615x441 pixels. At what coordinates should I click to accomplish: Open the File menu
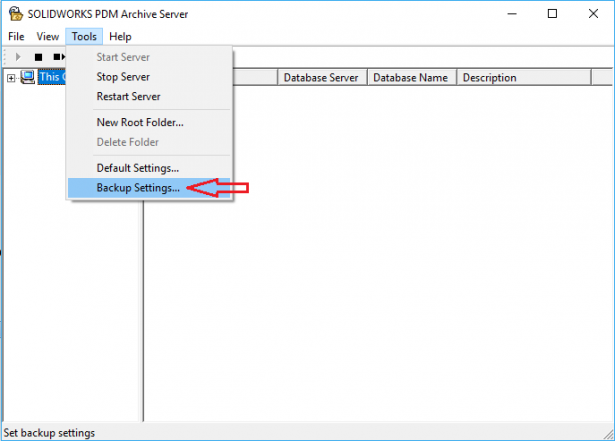tap(16, 36)
